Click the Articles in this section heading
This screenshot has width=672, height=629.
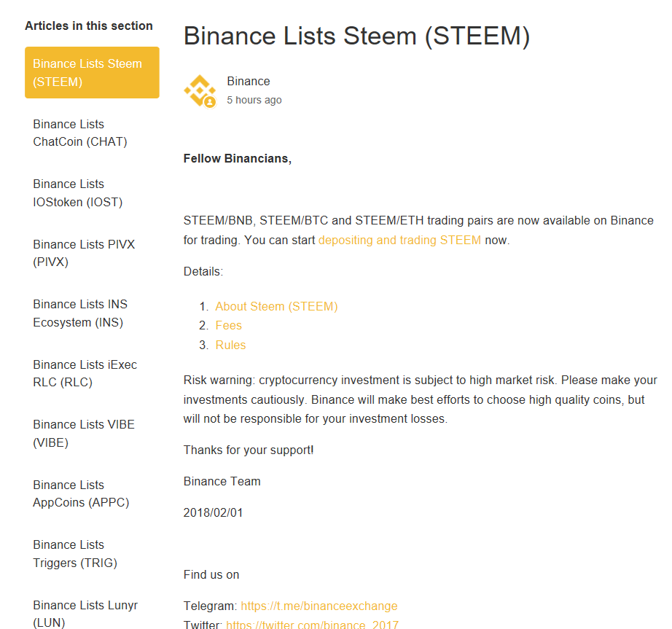[89, 25]
